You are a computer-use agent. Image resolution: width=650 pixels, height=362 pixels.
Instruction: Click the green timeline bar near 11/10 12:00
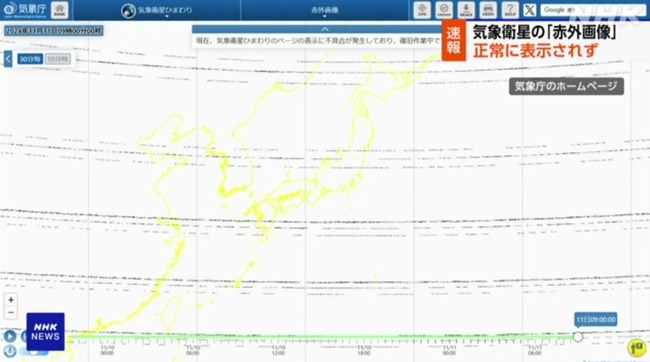pos(278,337)
